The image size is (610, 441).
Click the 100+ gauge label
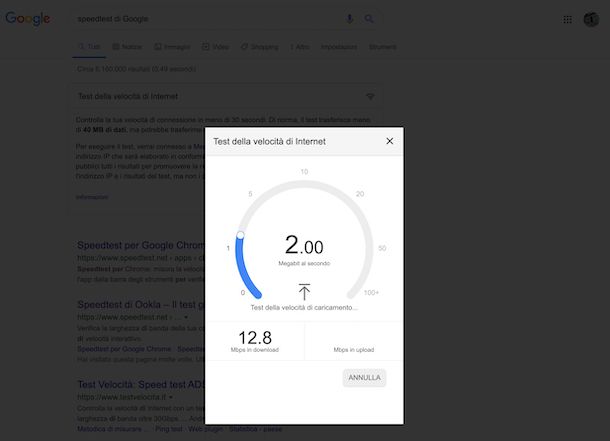click(371, 293)
